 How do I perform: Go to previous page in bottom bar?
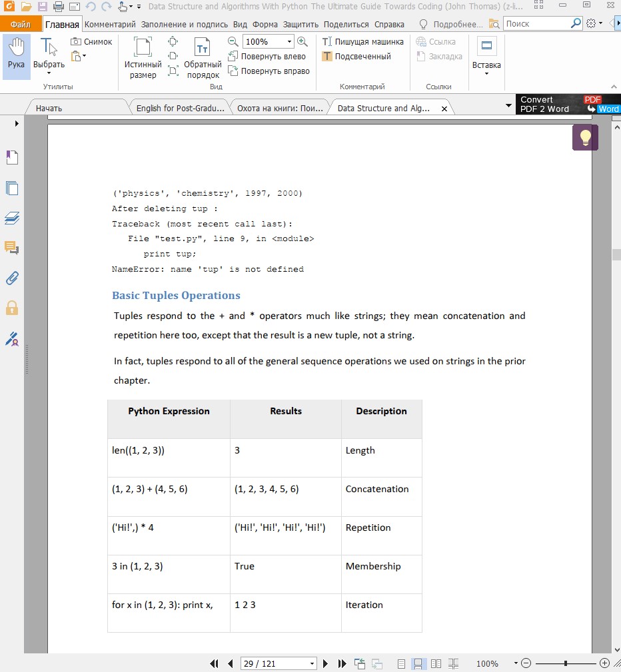[231, 663]
